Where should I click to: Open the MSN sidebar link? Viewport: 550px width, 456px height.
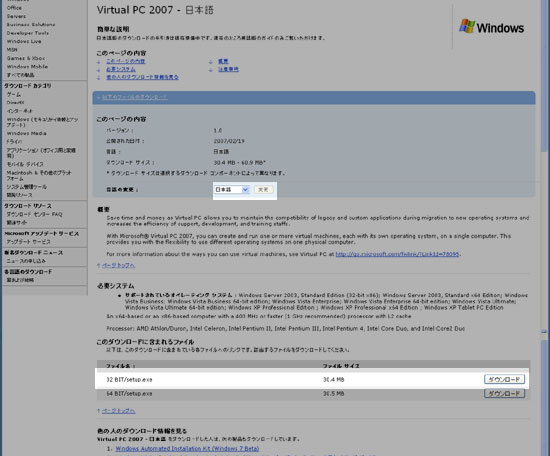tap(12, 50)
